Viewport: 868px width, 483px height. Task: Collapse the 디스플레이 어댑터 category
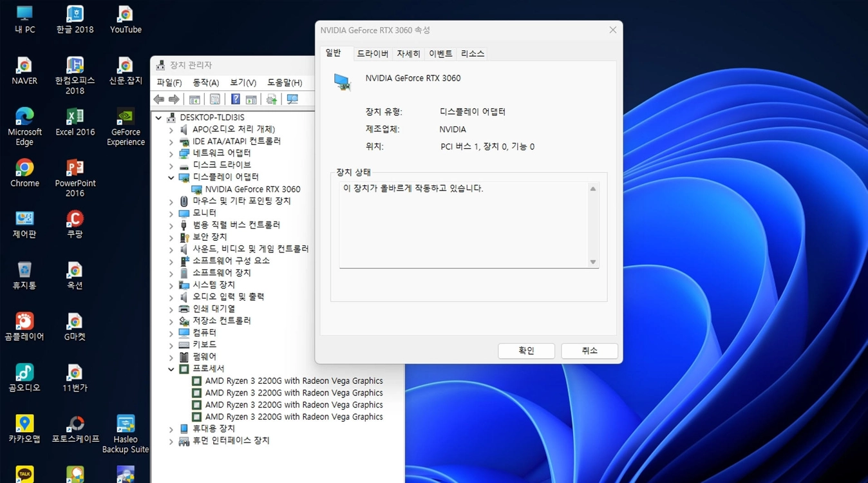(171, 177)
